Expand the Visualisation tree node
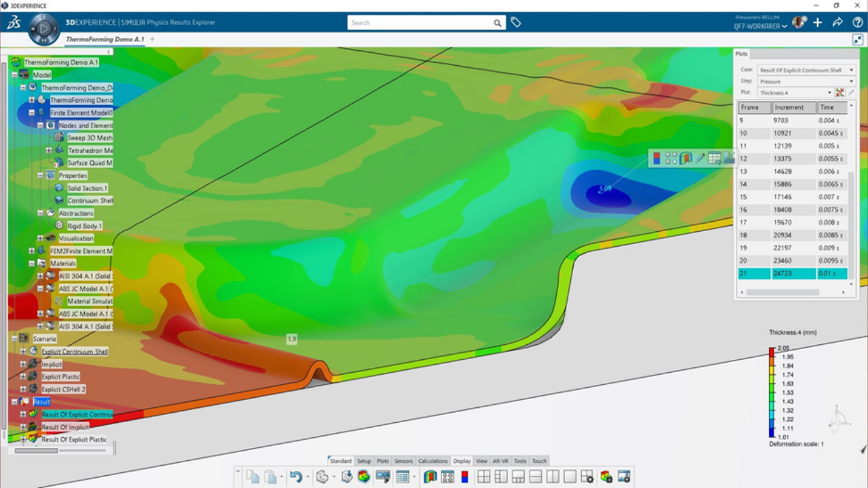The image size is (868, 488). (41, 239)
